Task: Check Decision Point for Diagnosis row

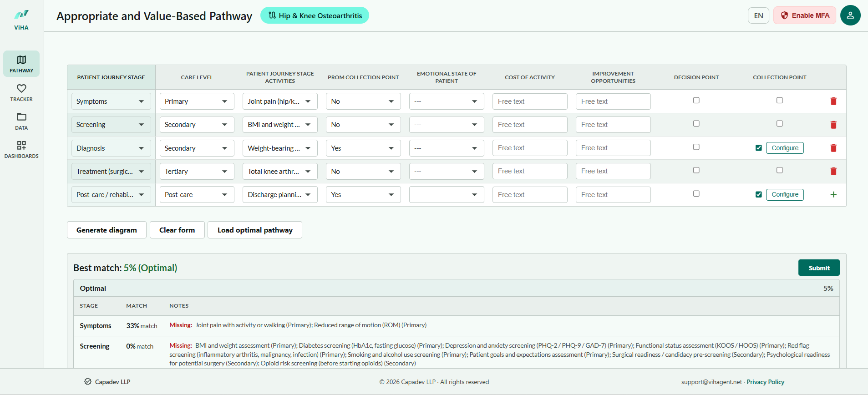Action: [696, 147]
